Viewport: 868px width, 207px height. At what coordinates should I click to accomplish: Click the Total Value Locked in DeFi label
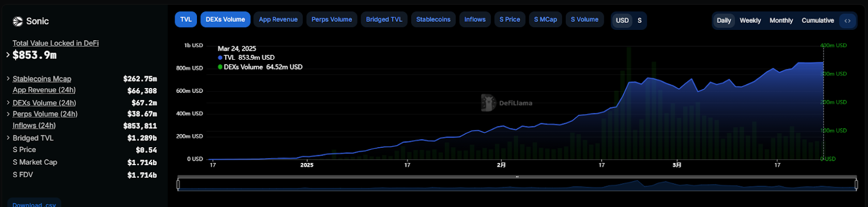56,43
